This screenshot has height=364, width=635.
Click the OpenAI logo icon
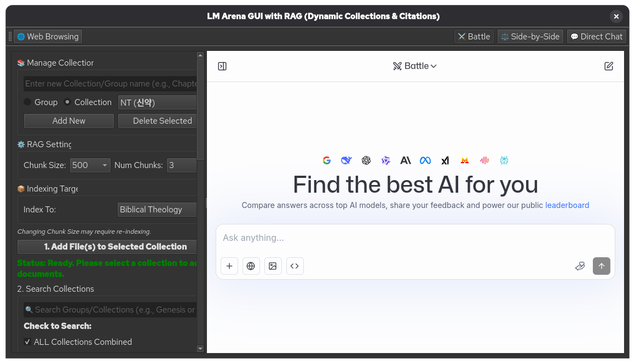(x=366, y=160)
